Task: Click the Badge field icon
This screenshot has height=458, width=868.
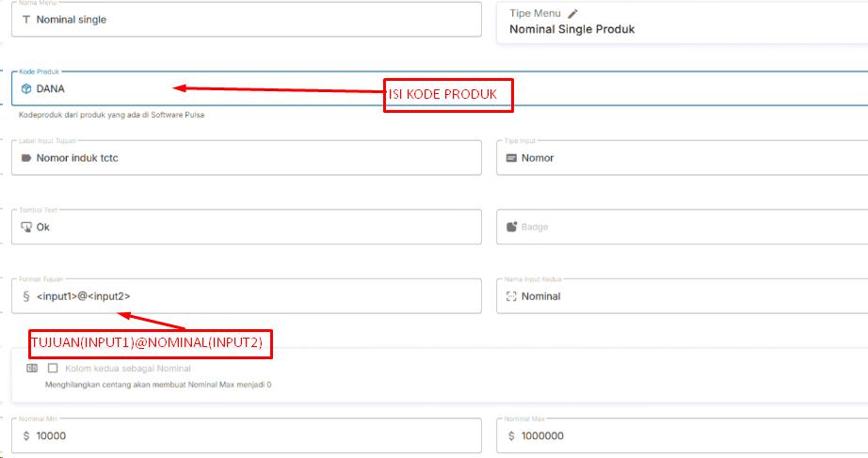Action: point(511,227)
